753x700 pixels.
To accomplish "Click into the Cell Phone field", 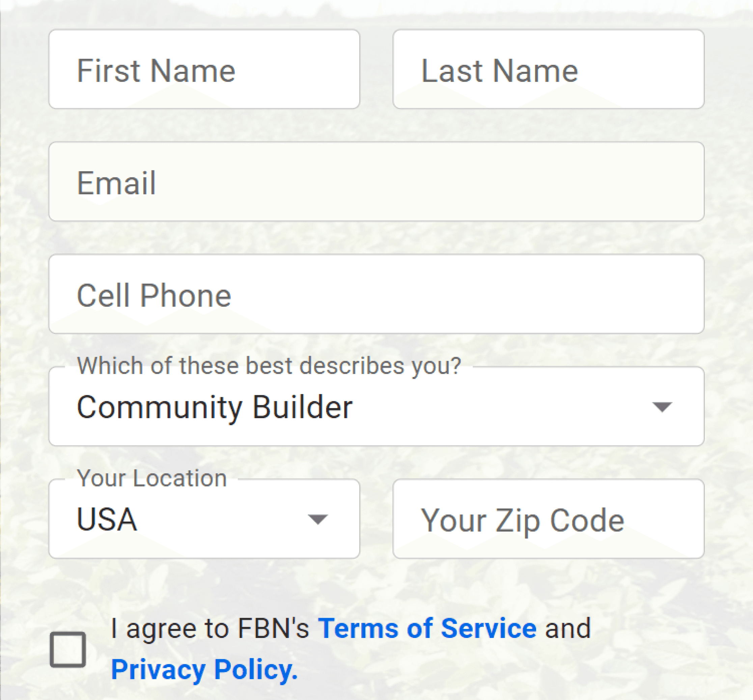I will tap(376, 294).
